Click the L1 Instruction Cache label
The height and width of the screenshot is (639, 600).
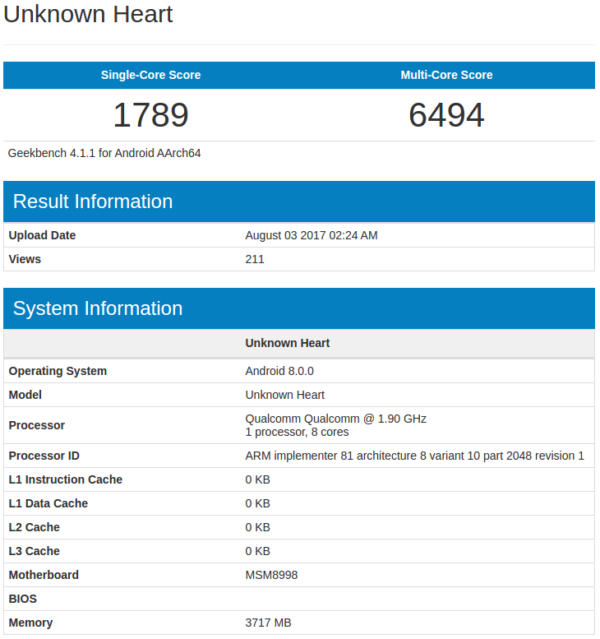65,480
